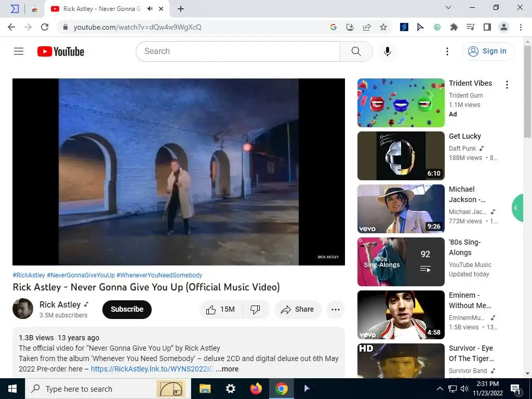Click the Share button

point(298,309)
